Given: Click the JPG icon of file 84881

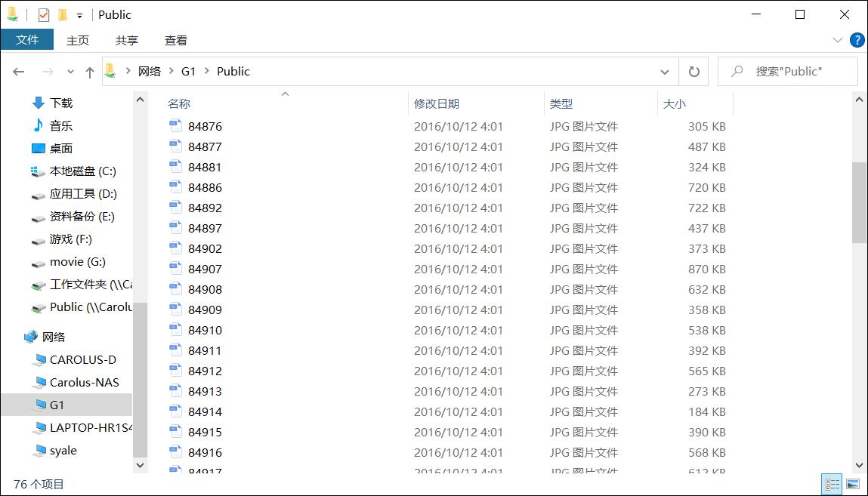Looking at the screenshot, I should coord(175,166).
